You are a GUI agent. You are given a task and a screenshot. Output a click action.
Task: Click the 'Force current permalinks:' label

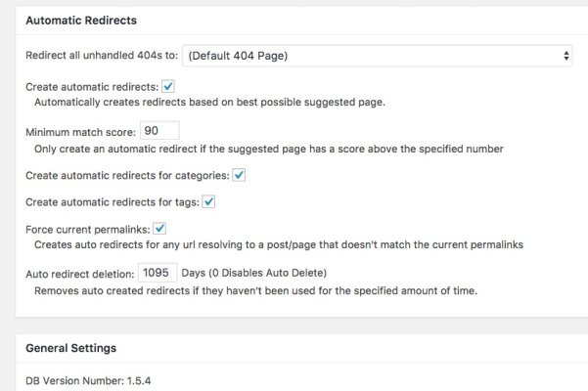[x=88, y=229]
